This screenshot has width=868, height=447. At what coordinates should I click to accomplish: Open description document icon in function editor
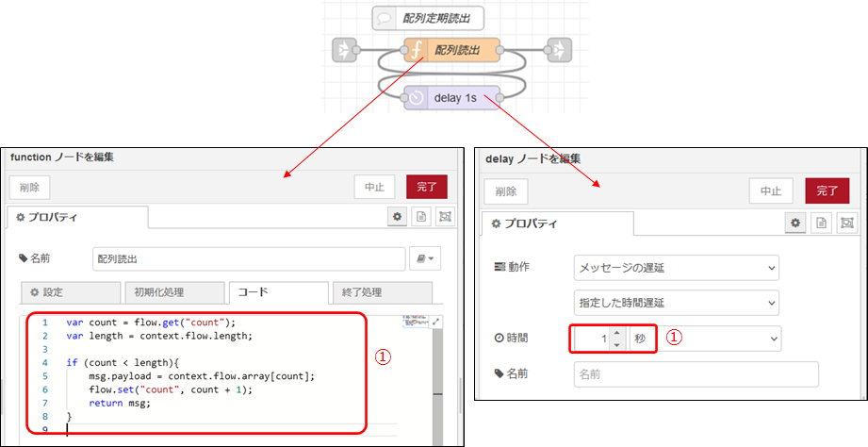421,217
